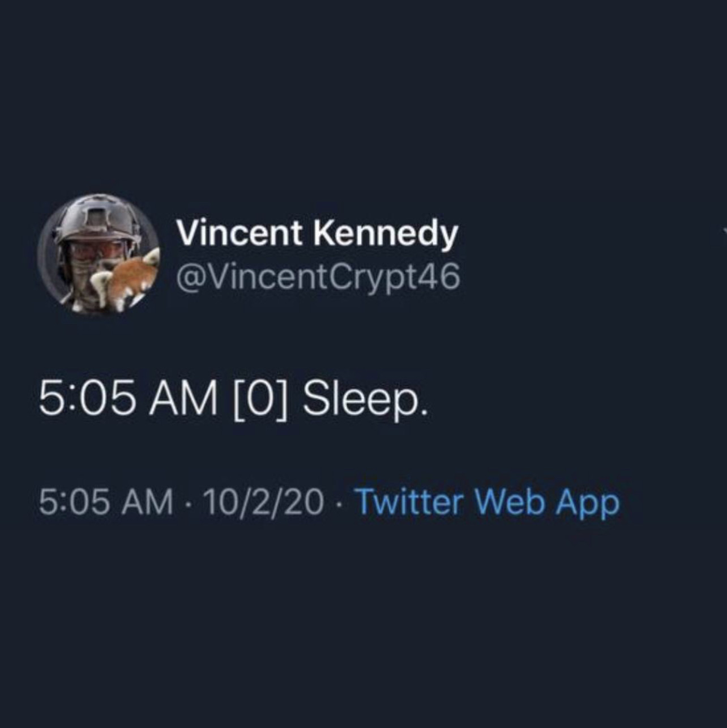Click the "@" symbol of the handle

tap(189, 277)
